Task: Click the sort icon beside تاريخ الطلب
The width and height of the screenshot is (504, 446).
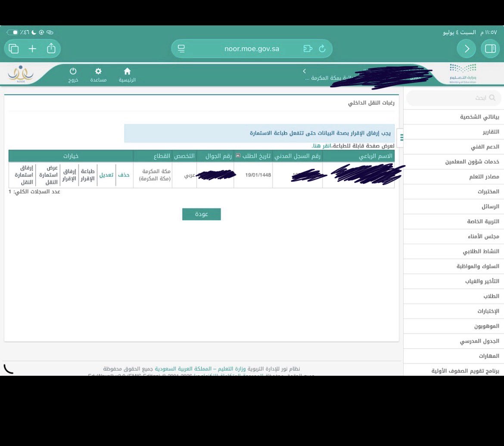Action: point(238,156)
